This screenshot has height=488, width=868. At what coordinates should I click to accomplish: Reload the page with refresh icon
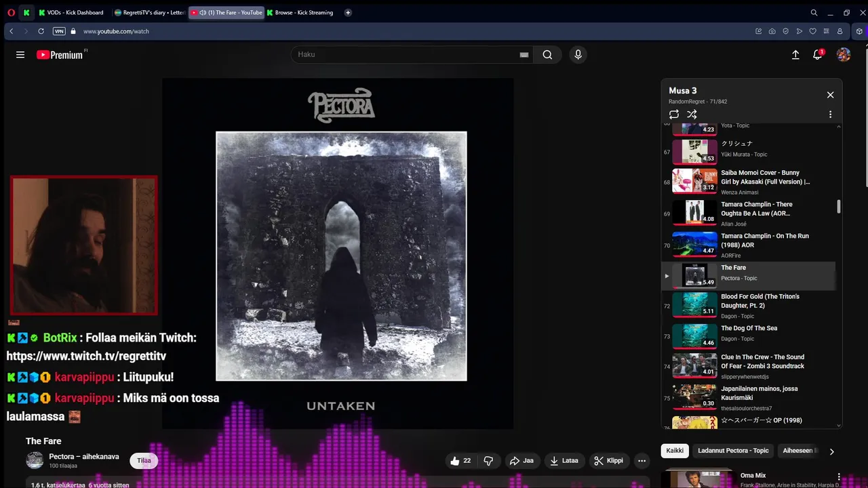pos(41,31)
